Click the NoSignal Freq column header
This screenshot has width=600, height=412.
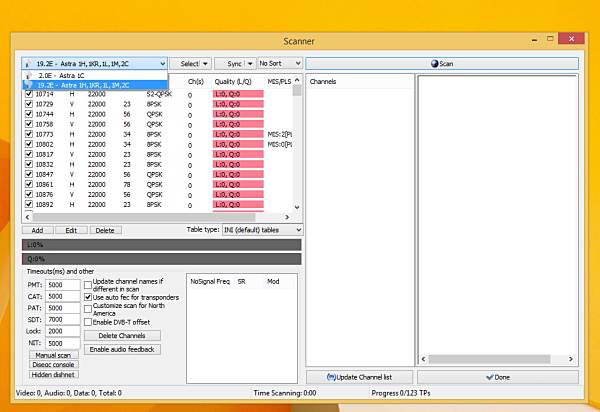[x=210, y=282]
